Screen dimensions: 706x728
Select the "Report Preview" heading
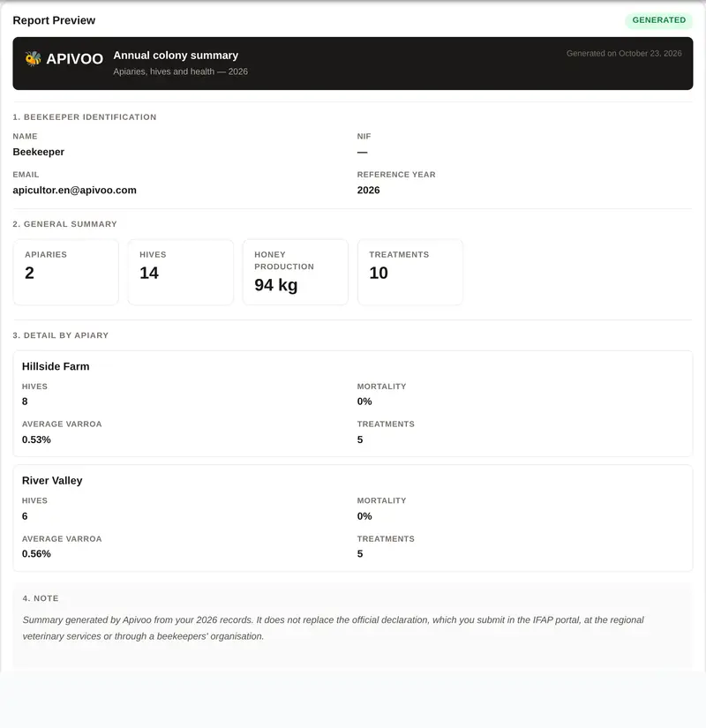[x=54, y=20]
